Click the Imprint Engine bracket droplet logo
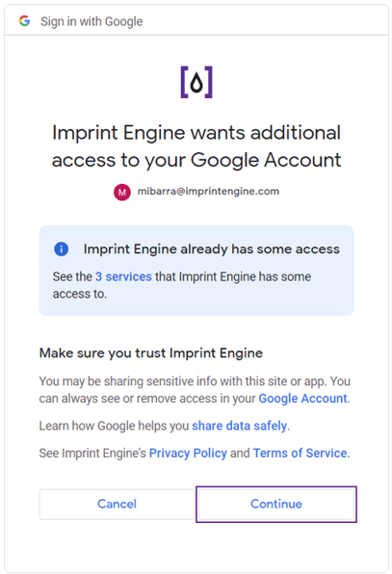This screenshot has height=574, width=392. click(196, 82)
